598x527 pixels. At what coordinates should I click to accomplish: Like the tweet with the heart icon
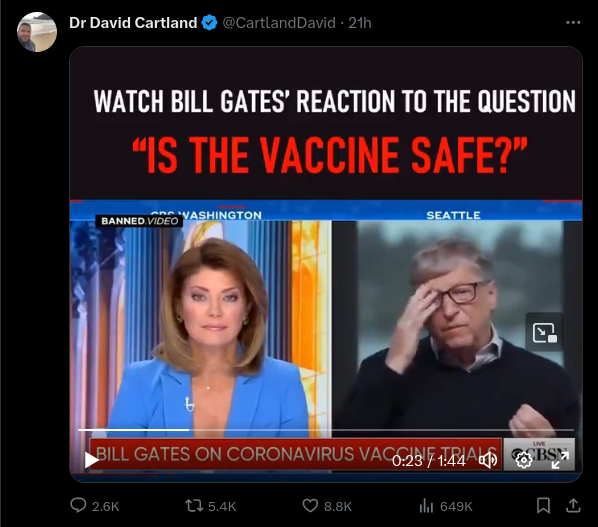[x=310, y=506]
